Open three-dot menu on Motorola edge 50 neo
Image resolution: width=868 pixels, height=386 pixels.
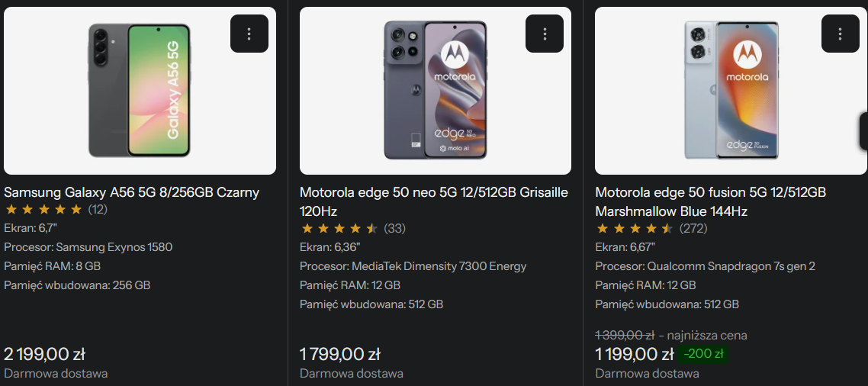tap(545, 34)
